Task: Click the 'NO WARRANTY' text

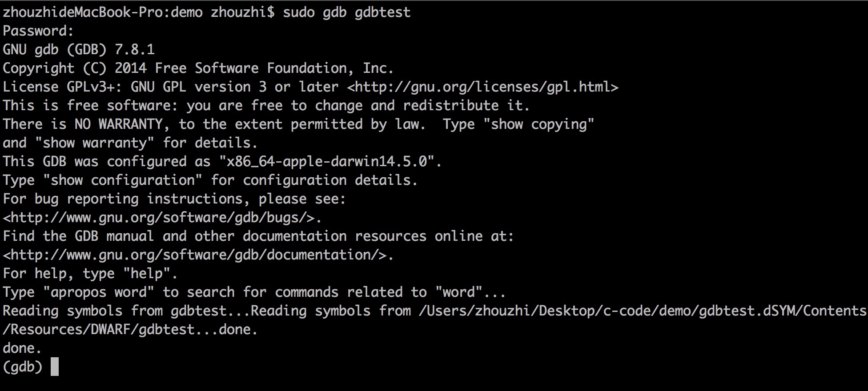Action: pos(118,124)
